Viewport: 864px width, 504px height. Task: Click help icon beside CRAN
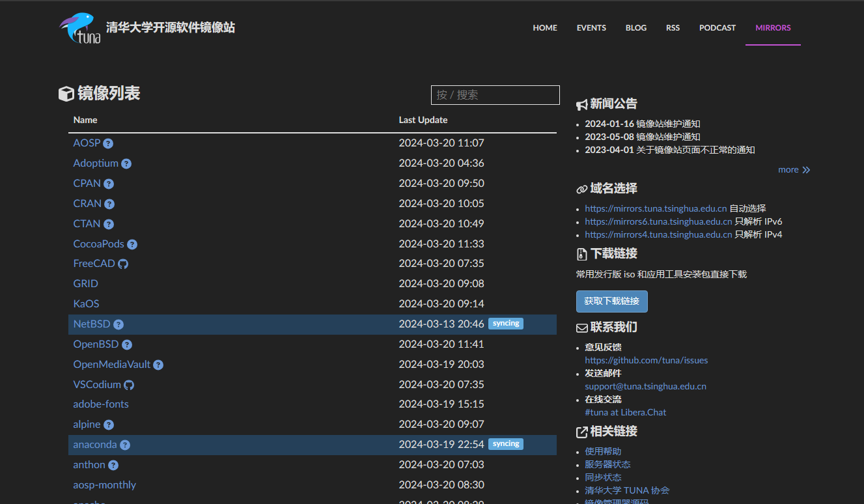(109, 204)
